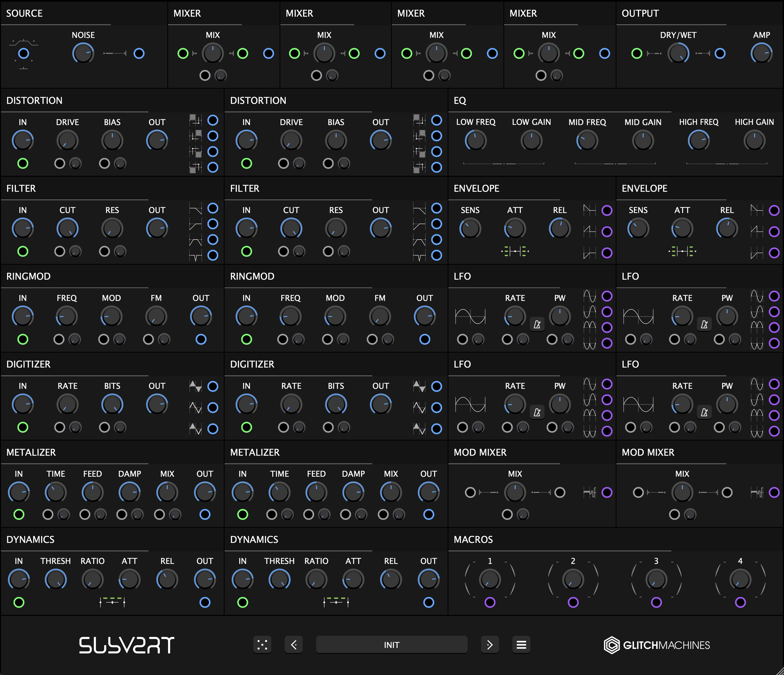
Task: Click the left FILTER CUT knob
Action: [x=67, y=228]
